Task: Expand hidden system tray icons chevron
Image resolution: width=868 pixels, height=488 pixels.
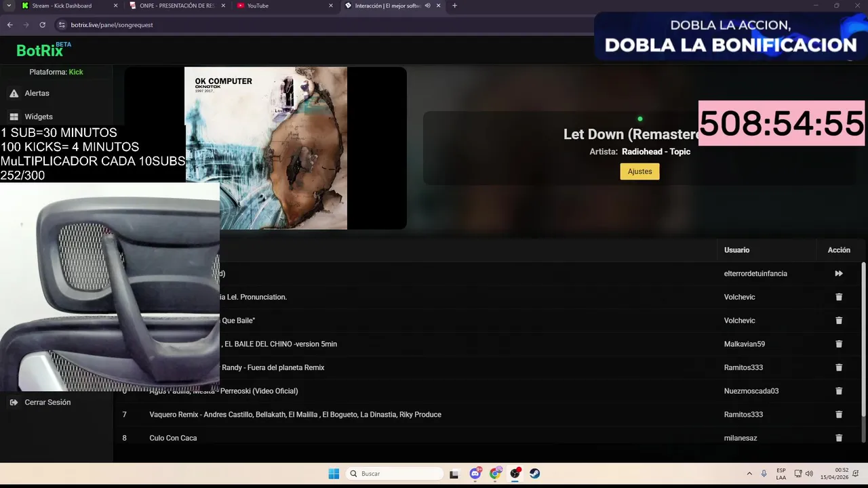Action: 749,474
